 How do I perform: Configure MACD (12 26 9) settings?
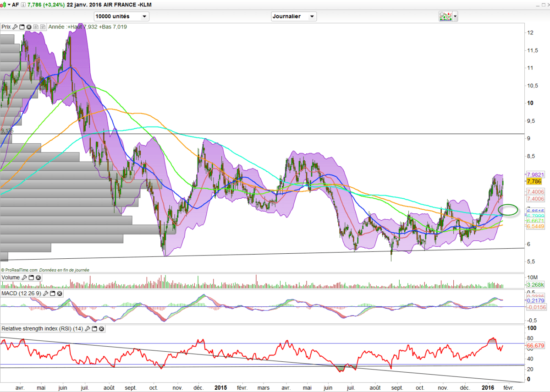(x=45, y=293)
